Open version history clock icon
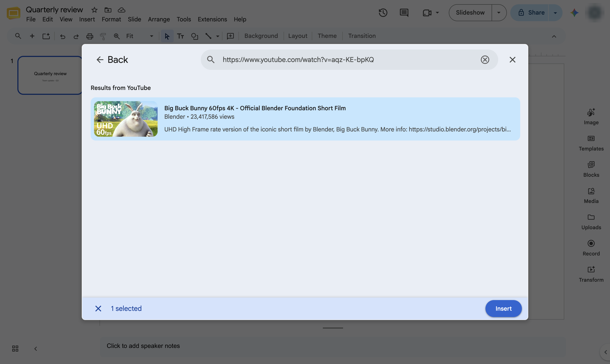The width and height of the screenshot is (610, 364). click(x=383, y=12)
